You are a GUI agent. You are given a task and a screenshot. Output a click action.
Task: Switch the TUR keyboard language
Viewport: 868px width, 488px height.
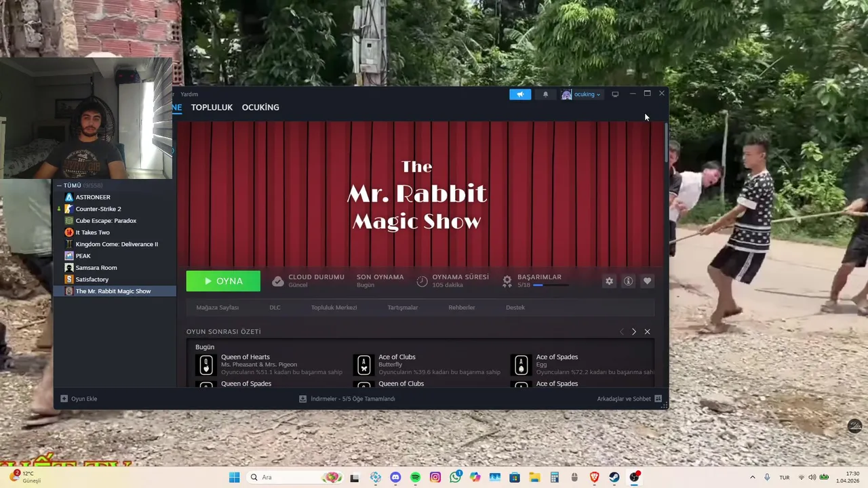(785, 477)
